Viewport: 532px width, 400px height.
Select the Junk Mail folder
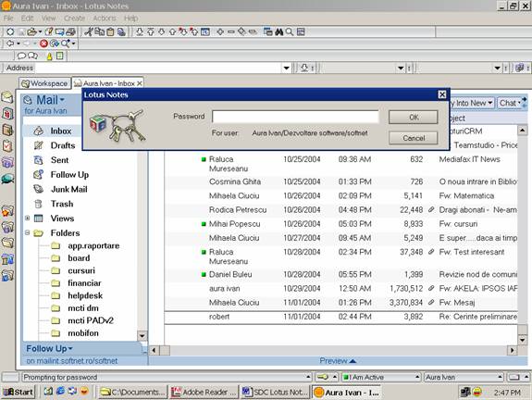click(x=68, y=189)
